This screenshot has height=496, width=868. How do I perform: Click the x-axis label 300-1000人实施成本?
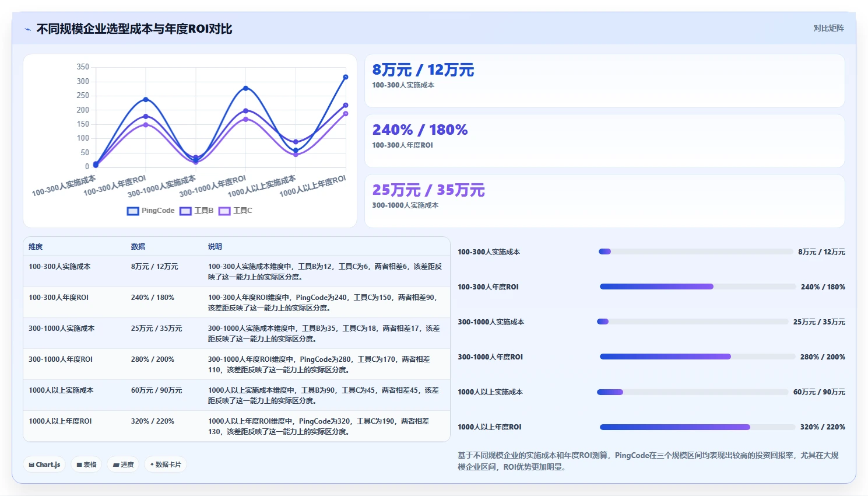pos(161,186)
